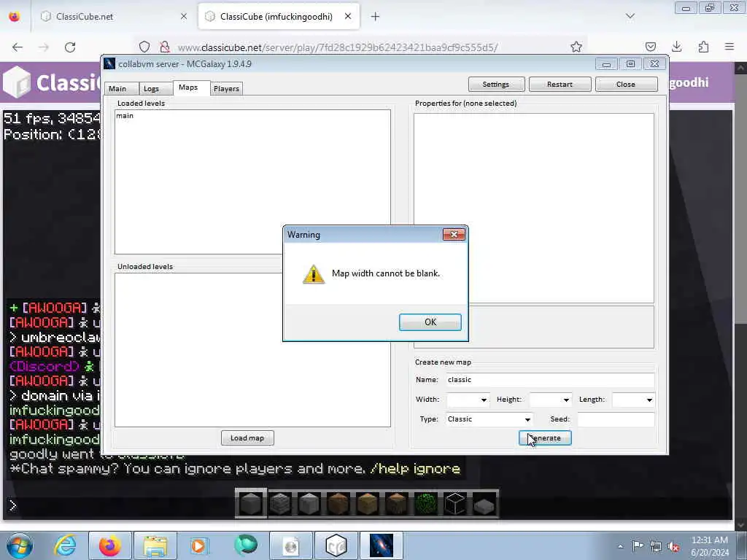Viewport: 747px width, 560px height.
Task: Select the slab block in hotbar
Action: click(x=484, y=505)
